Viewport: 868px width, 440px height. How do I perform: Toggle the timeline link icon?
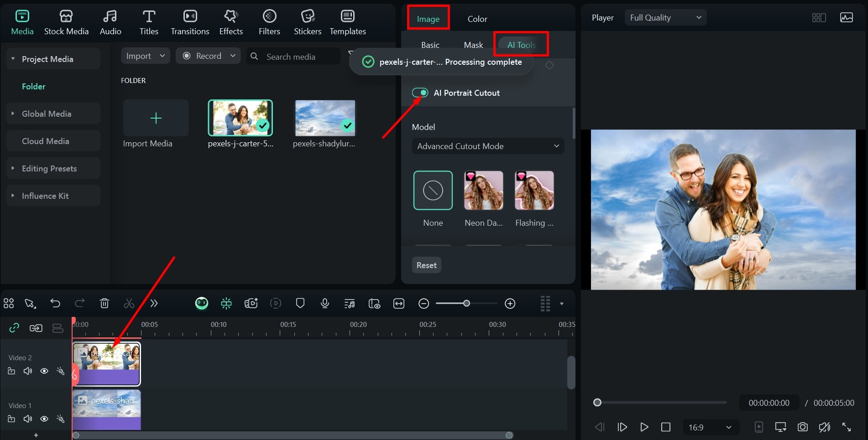14,328
